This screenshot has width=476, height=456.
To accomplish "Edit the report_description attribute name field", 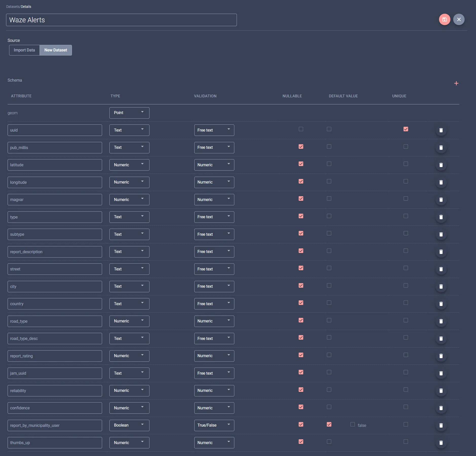I will pyautogui.click(x=55, y=252).
